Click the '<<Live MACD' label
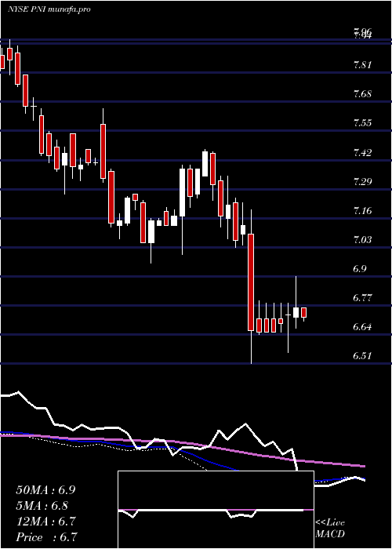This screenshot has width=392, height=549. tap(330, 528)
